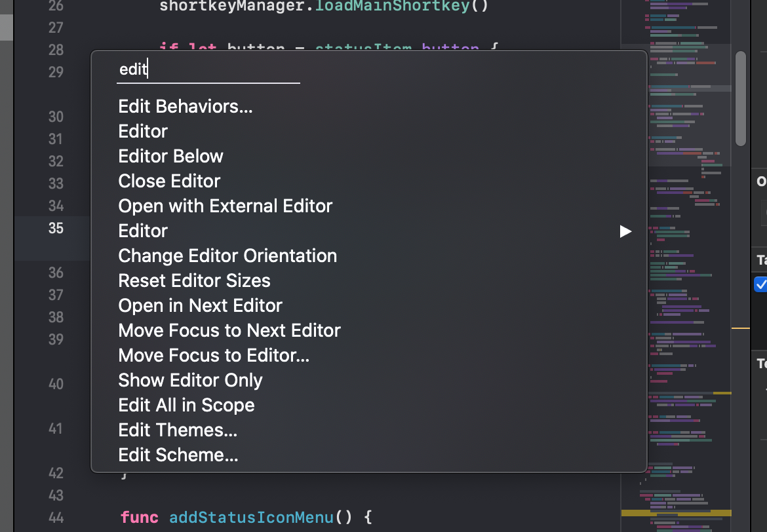Choose Edit Scheme… at list bottom

178,455
